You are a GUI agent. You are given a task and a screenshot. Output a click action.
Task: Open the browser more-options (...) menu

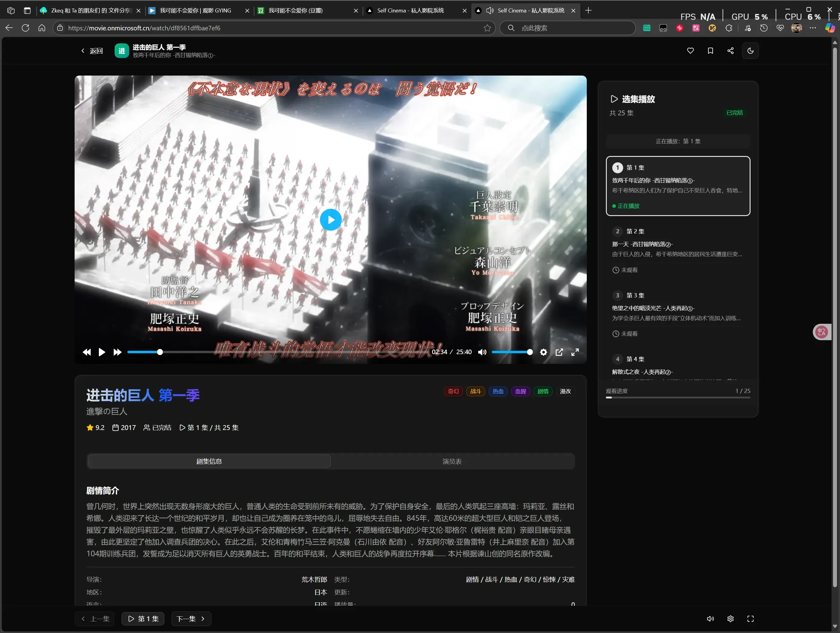(x=813, y=28)
